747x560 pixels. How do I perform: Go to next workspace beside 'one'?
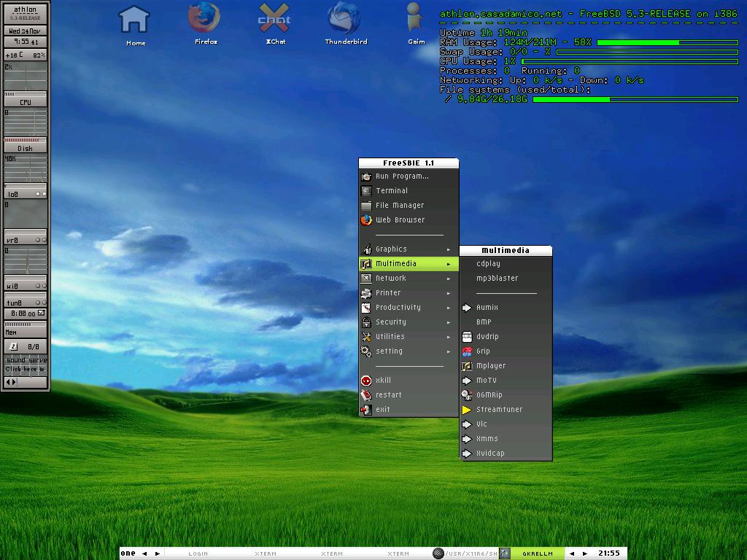(158, 553)
